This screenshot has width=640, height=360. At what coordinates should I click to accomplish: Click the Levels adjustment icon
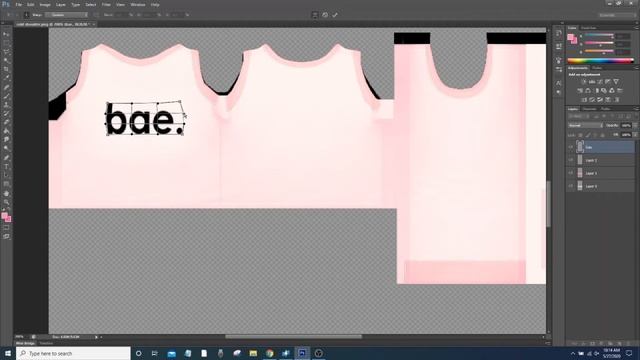pos(592,82)
